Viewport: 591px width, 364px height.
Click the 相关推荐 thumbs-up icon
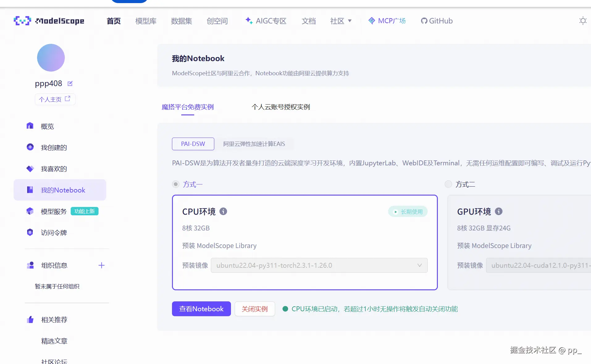click(x=30, y=320)
